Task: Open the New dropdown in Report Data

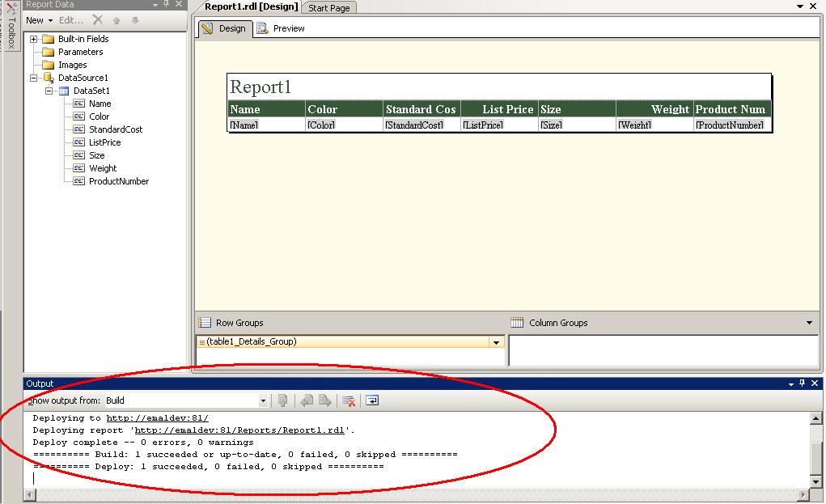Action: [x=40, y=20]
